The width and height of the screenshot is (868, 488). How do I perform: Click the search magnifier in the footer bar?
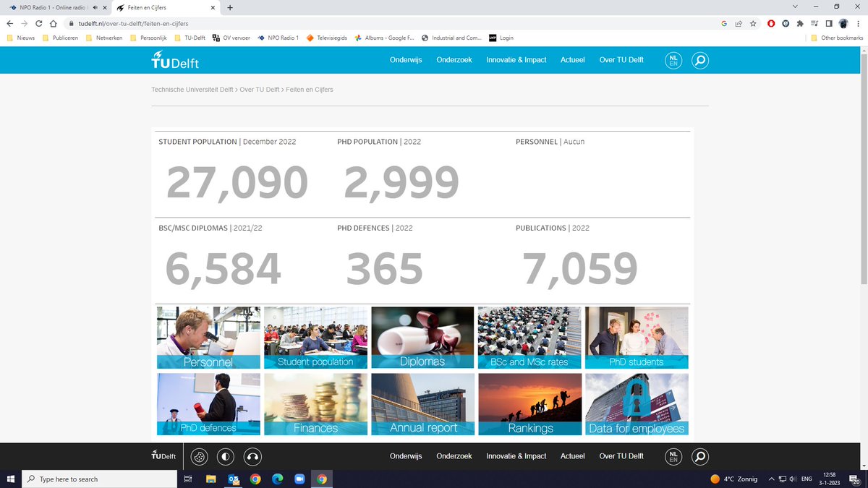pos(699,457)
